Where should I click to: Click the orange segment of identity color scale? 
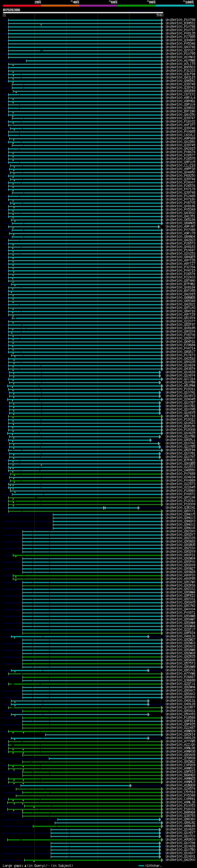click(60, 6)
